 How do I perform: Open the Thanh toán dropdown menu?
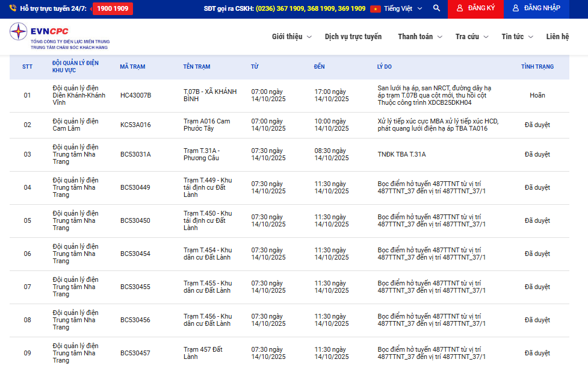point(419,37)
